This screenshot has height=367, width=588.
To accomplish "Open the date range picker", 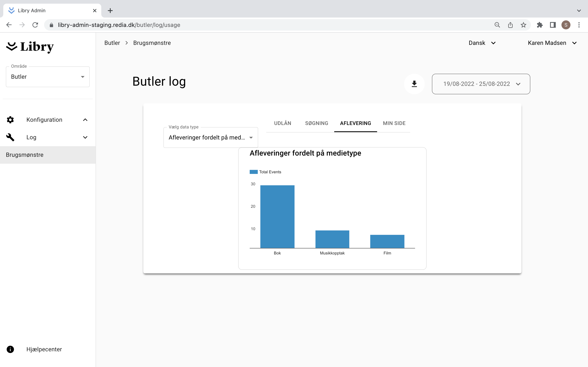I will pos(481,84).
